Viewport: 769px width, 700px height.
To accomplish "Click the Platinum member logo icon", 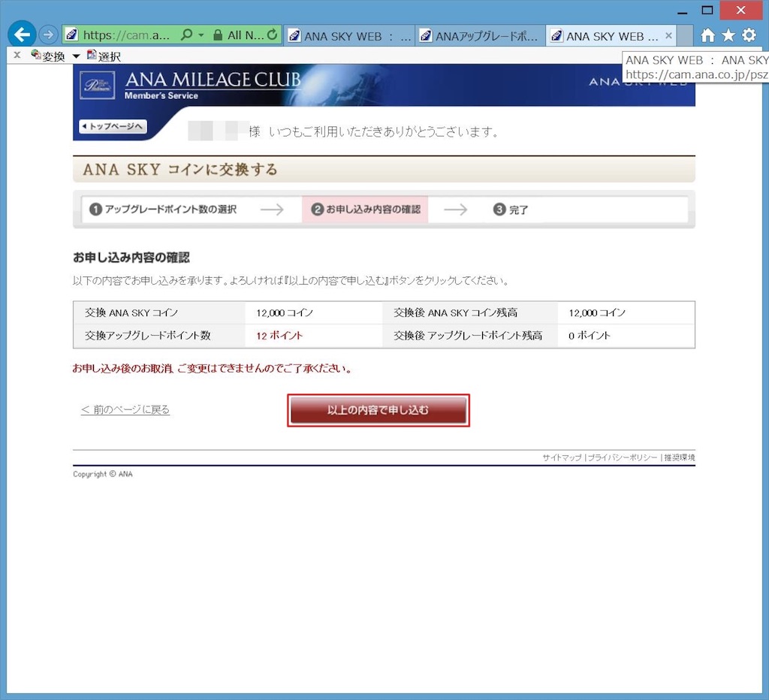I will click(x=97, y=86).
